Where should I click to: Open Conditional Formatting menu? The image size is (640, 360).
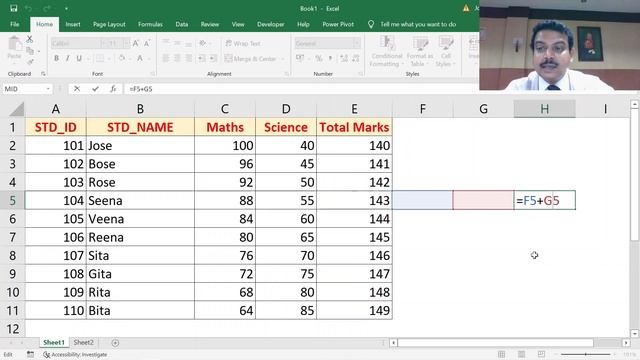point(387,51)
